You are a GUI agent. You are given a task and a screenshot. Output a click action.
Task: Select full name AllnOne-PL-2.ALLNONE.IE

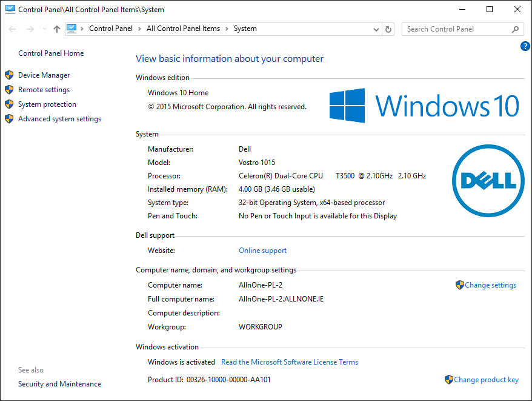coord(281,299)
